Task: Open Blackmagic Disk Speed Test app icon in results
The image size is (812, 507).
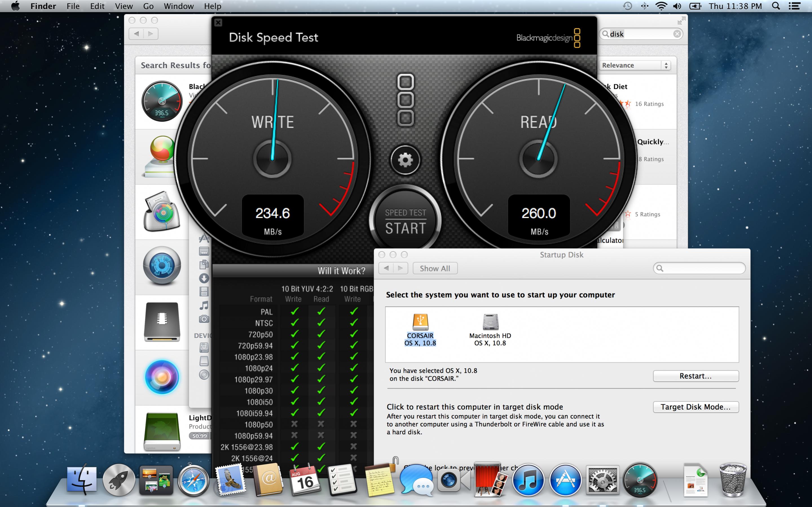Action: [162, 101]
